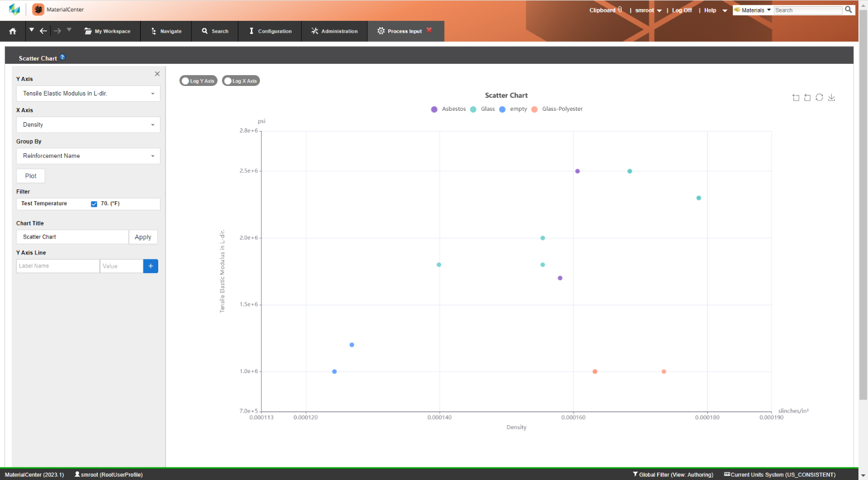Open the Y Axis dropdown
The height and width of the screenshot is (480, 868).
(88, 93)
